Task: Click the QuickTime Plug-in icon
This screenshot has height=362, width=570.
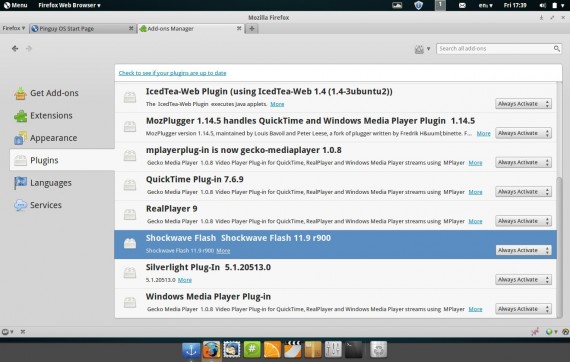Action: (x=130, y=185)
